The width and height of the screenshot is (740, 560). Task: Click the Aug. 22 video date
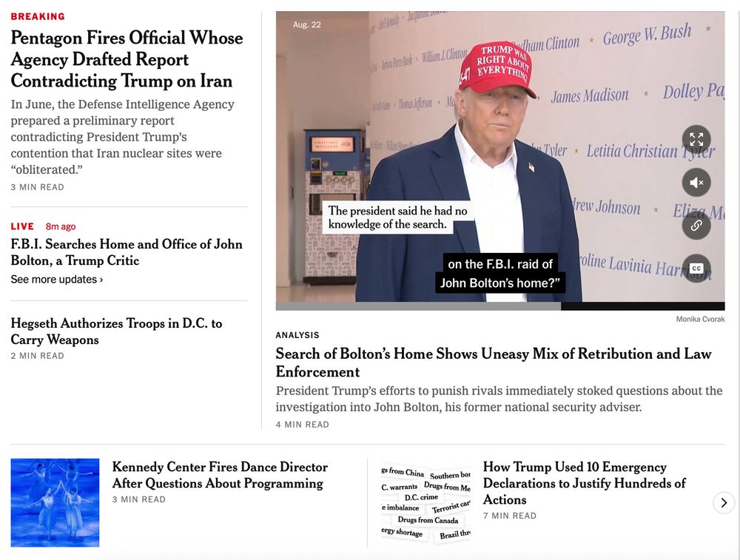[x=307, y=25]
